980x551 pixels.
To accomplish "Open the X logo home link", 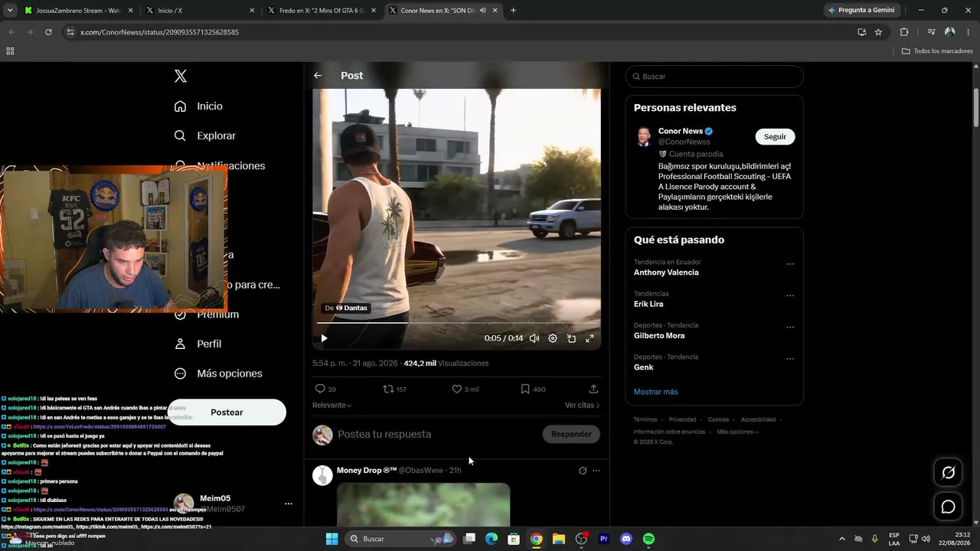I will point(181,76).
